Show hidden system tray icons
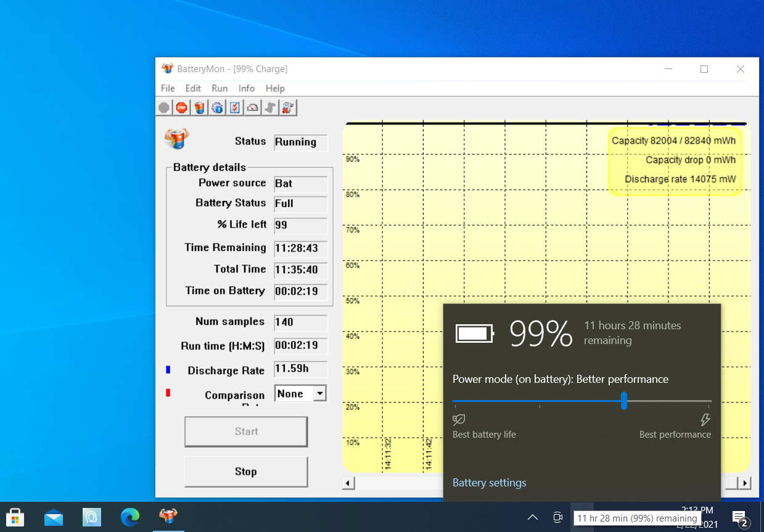764x532 pixels. click(533, 517)
